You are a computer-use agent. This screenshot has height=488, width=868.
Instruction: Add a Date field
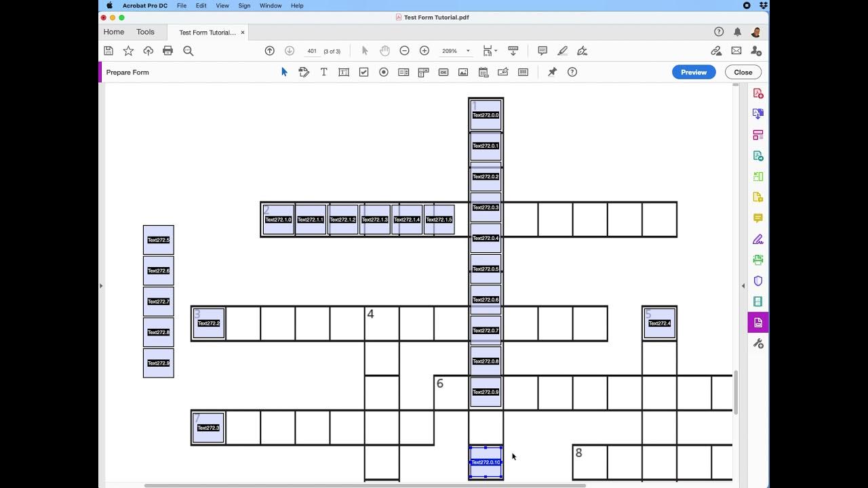[484, 72]
